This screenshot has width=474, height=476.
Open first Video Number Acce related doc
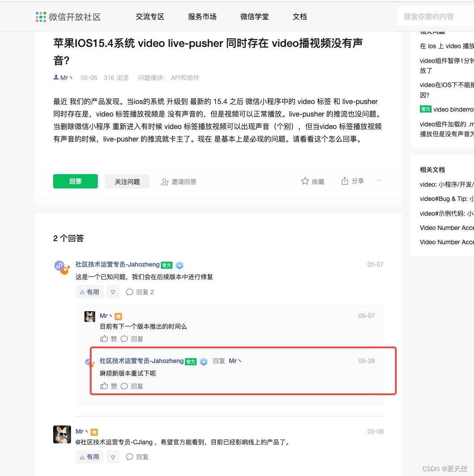click(x=447, y=228)
